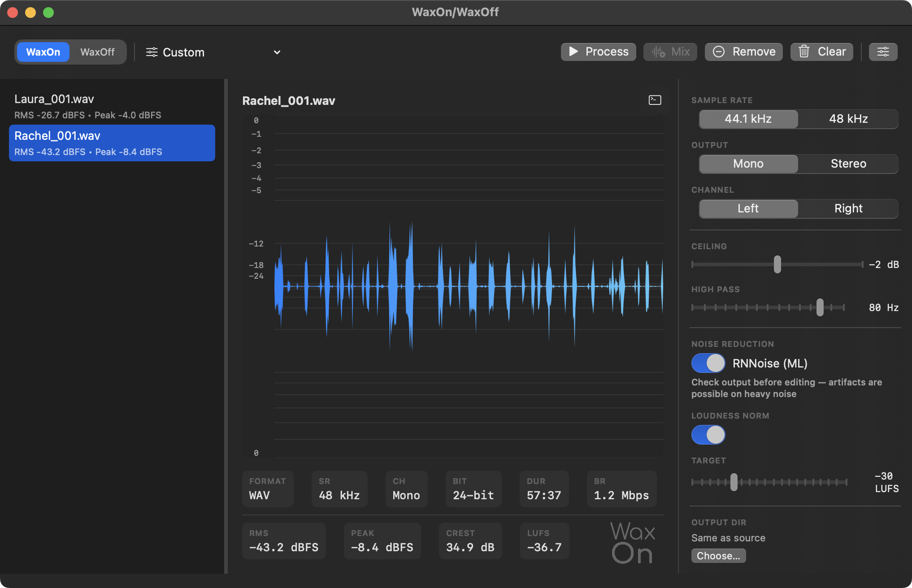The width and height of the screenshot is (912, 588).
Task: Turn off Loudness Norm
Action: coord(708,435)
